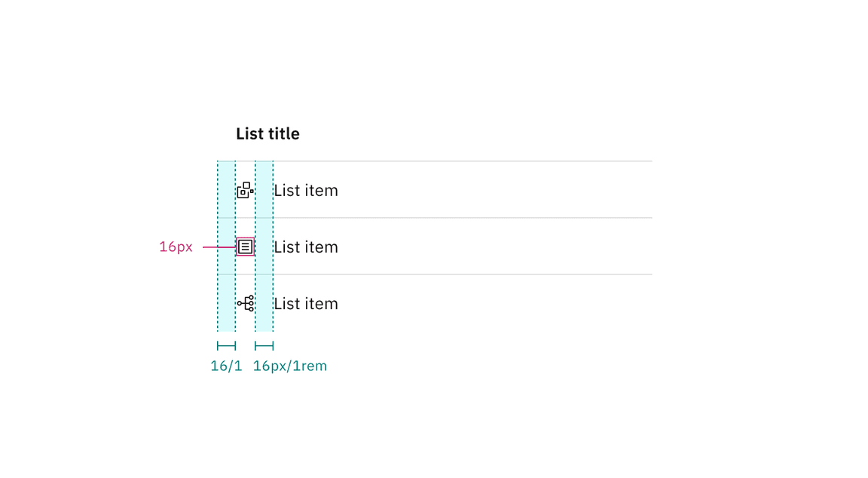Select the third "List item" text
The width and height of the screenshot is (868, 478).
305,304
